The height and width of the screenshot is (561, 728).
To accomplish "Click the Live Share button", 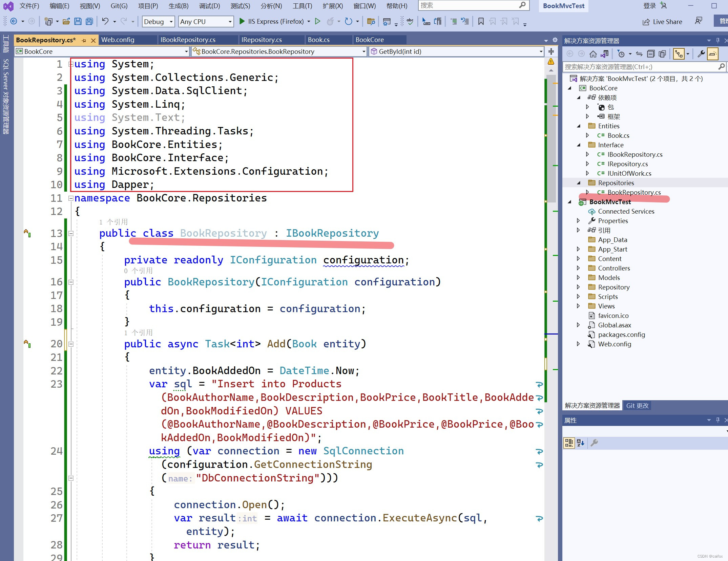I will tap(662, 22).
